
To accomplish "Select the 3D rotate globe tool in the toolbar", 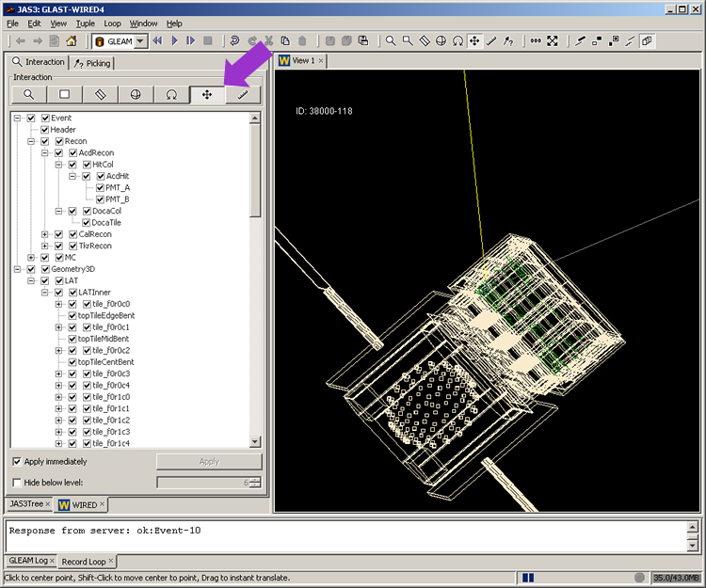I will pos(441,41).
